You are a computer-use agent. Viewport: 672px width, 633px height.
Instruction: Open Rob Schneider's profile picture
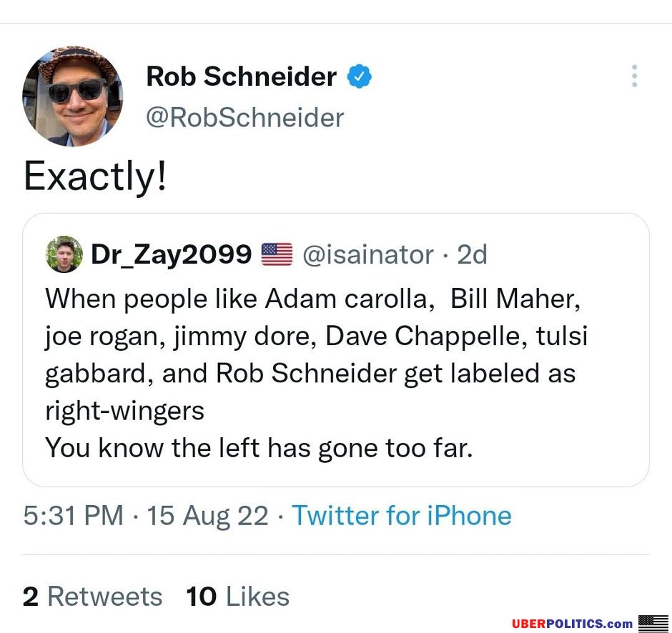pyautogui.click(x=73, y=96)
